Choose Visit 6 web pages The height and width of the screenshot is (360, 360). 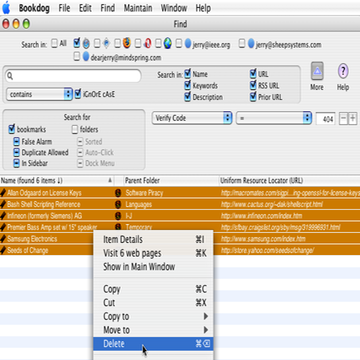point(153,253)
